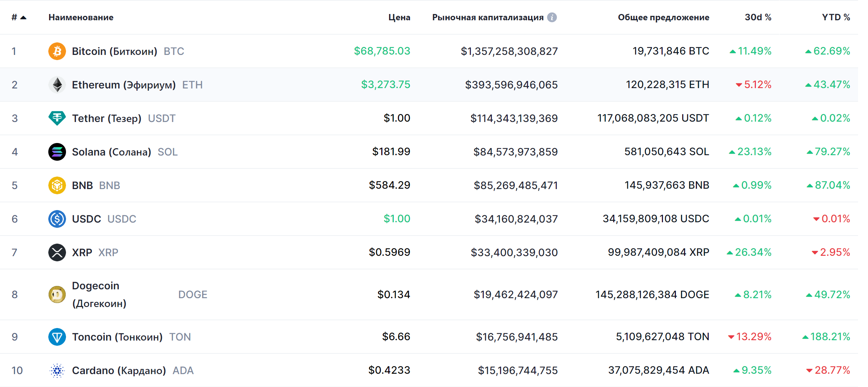Viewport: 868px width, 387px height.
Task: Sort by 30d % column header
Action: pyautogui.click(x=758, y=17)
